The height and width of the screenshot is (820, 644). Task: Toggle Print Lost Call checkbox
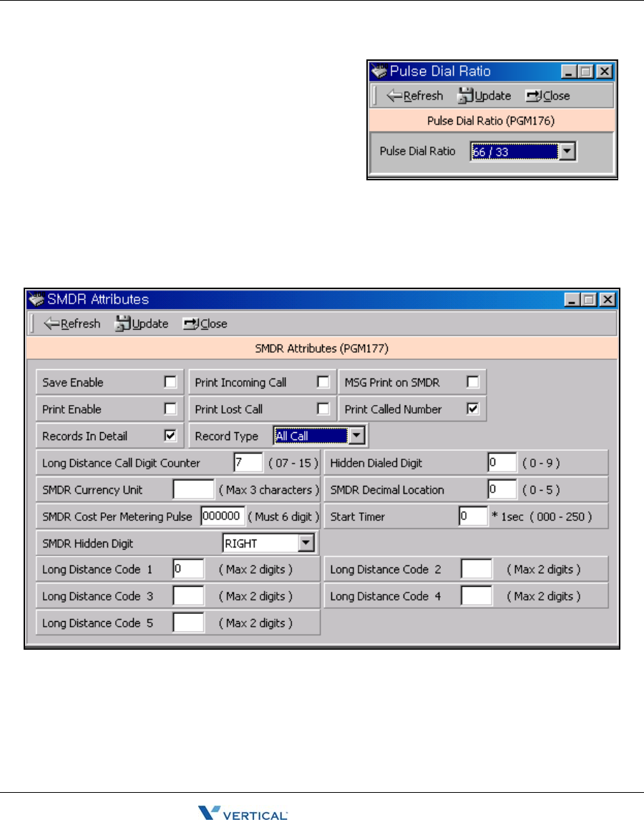[x=323, y=409]
